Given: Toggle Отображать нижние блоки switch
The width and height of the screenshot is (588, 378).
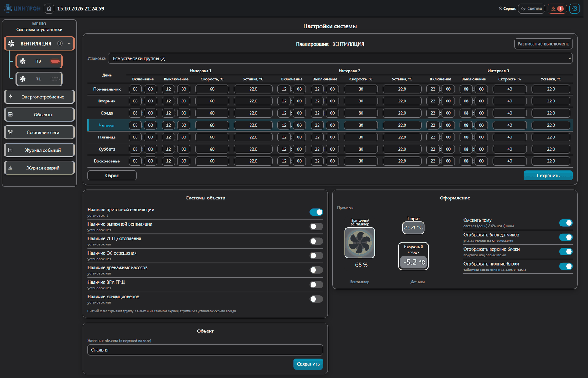Looking at the screenshot, I should (x=566, y=266).
